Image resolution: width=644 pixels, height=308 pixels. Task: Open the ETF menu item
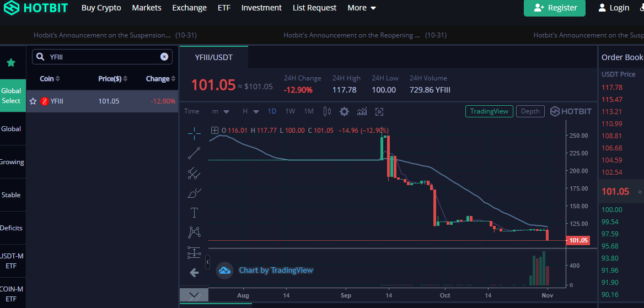click(x=224, y=7)
